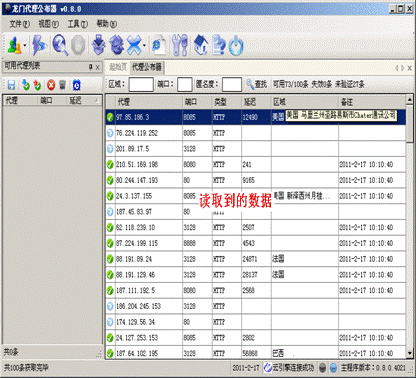Sort main table by 备注 column header
Viewport: 416px width, 378px height.
tap(372, 102)
